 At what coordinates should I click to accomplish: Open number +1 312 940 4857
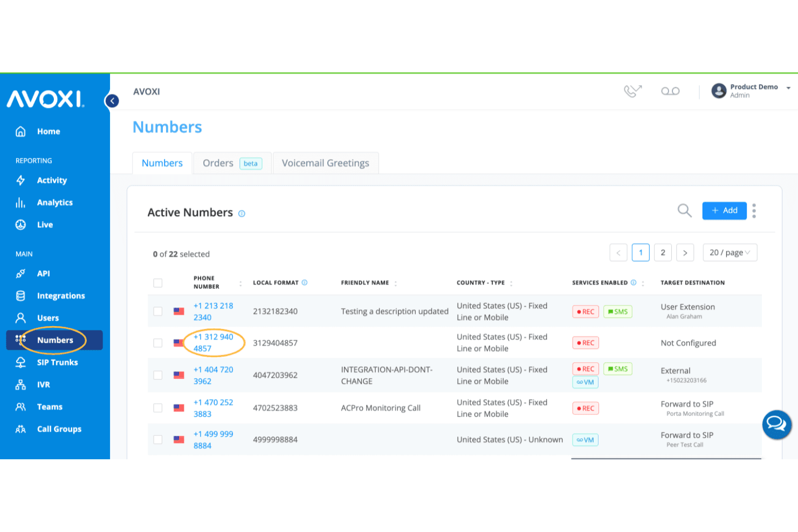[x=214, y=343]
